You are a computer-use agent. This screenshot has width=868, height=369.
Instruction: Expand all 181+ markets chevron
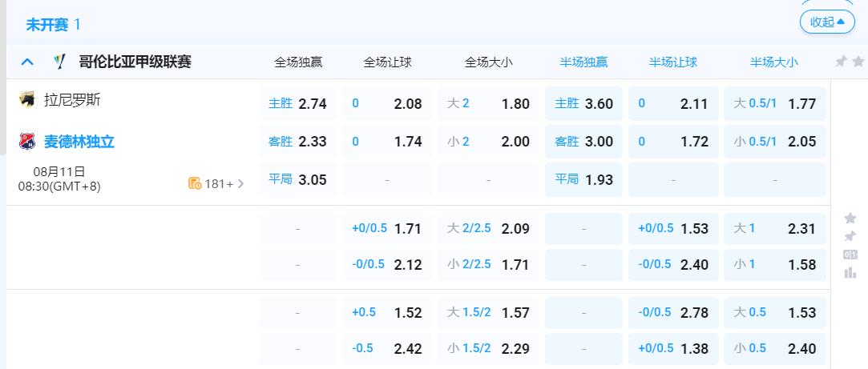pyautogui.click(x=240, y=183)
